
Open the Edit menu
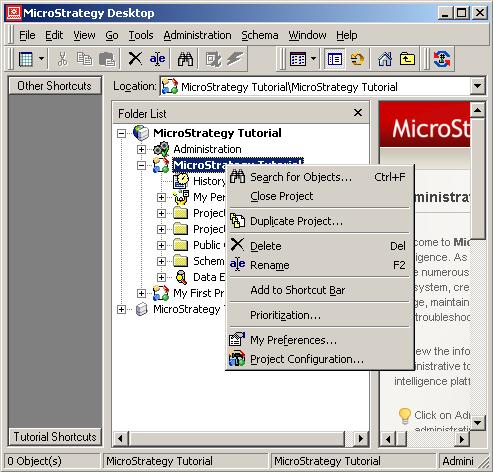[x=54, y=35]
